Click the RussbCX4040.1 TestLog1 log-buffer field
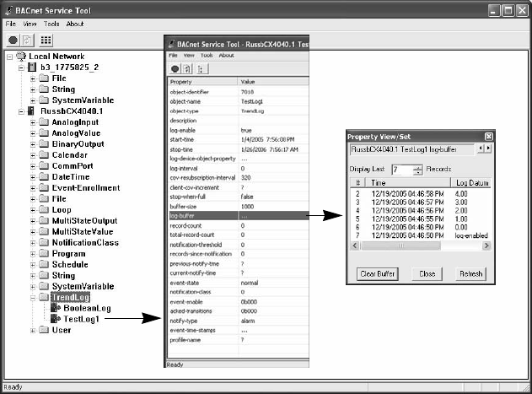This screenshot has width=532, height=394. tap(412, 149)
